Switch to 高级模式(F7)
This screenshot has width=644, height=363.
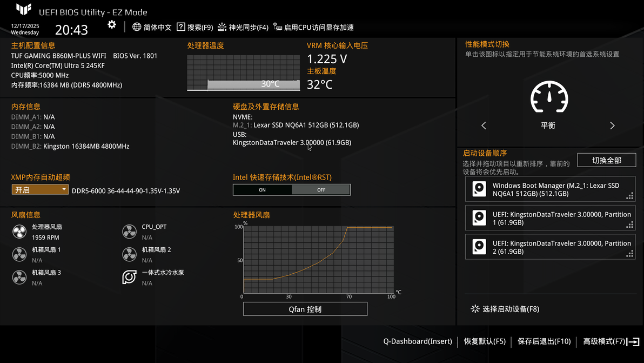point(604,341)
